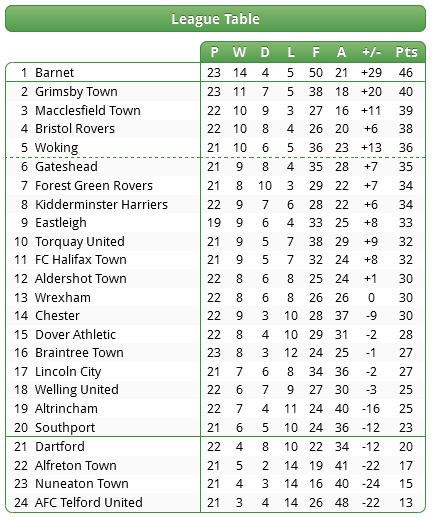The width and height of the screenshot is (432, 518).
Task: Click Barnet's 46 points value
Action: pyautogui.click(x=406, y=72)
